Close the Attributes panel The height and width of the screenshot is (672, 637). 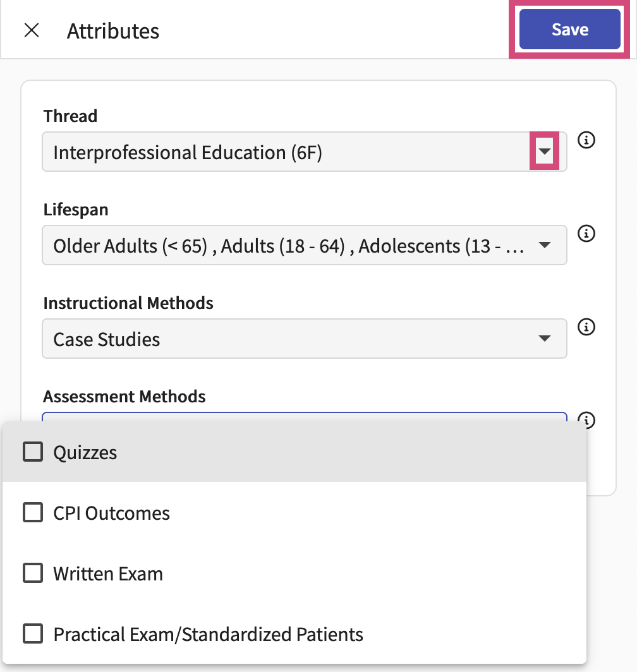pos(32,30)
